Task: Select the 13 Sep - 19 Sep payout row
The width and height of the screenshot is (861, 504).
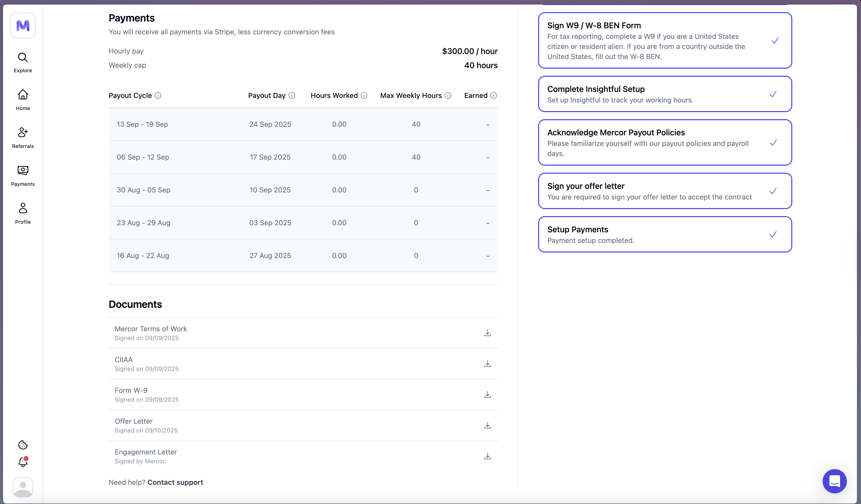Action: click(303, 124)
